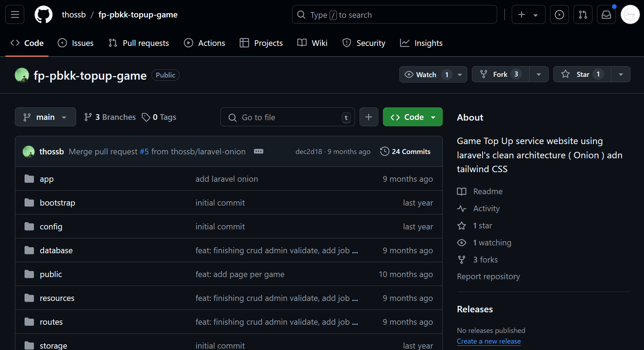Focus the Go to file search field
This screenshot has width=644, height=350.
point(287,117)
